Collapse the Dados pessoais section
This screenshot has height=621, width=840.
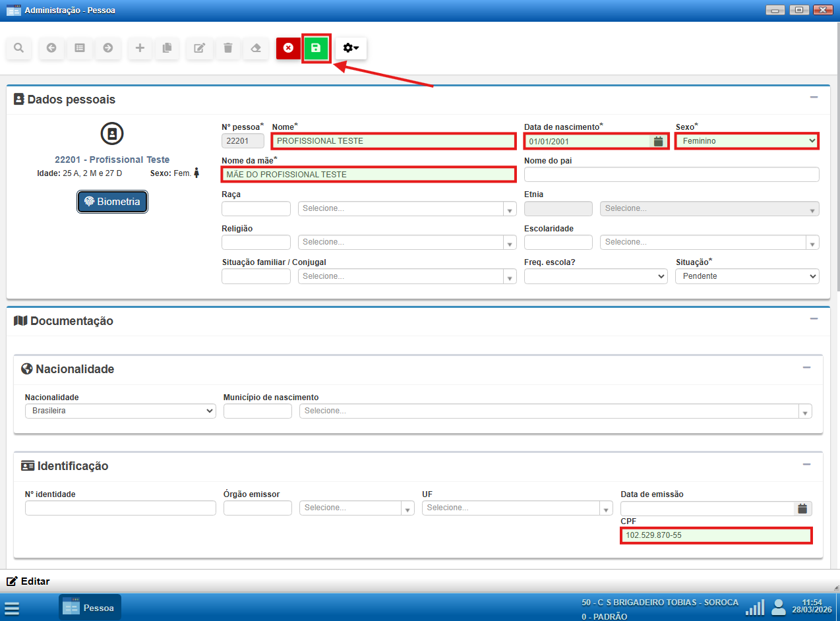click(814, 98)
